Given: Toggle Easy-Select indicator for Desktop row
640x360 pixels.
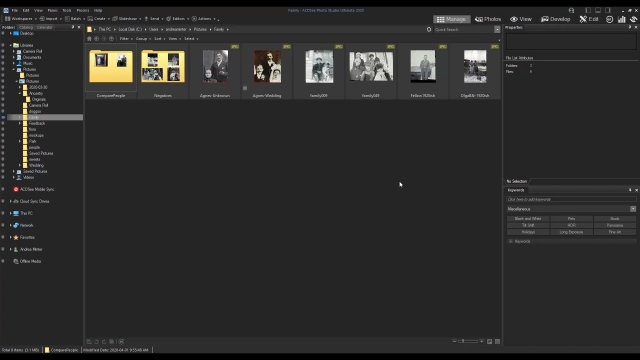Looking at the screenshot, I should point(3,33).
